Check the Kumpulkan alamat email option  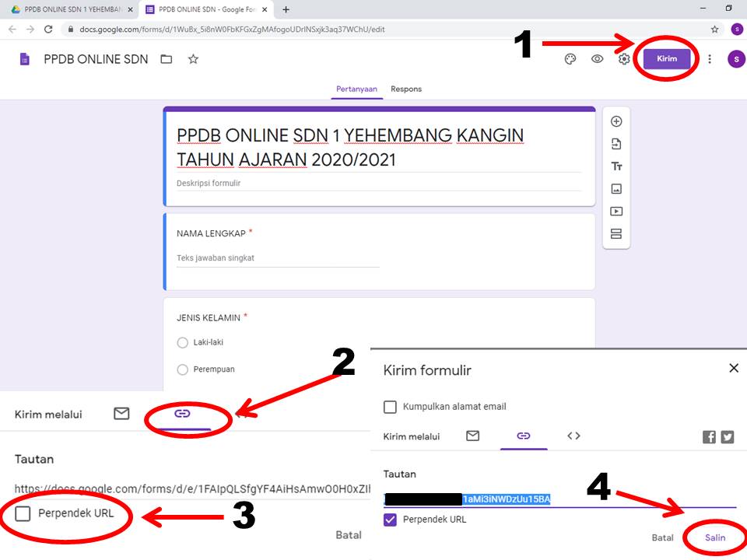(x=390, y=406)
